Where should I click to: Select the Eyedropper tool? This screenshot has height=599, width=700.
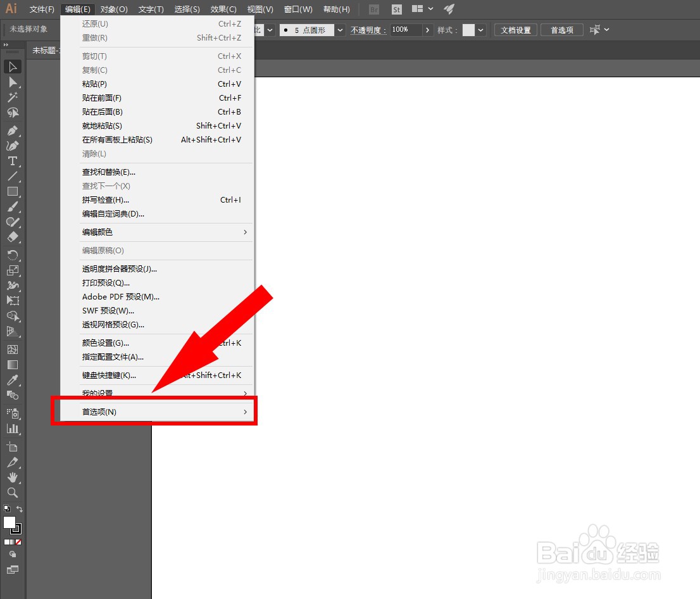click(x=13, y=380)
